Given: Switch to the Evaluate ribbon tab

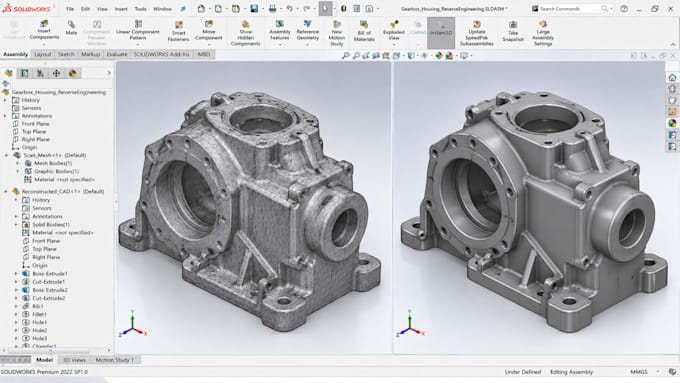Looking at the screenshot, I should click(117, 54).
